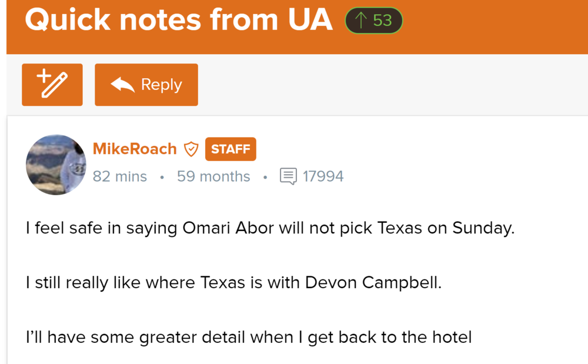Click the verified shield icon beside MikeRoach

point(192,149)
